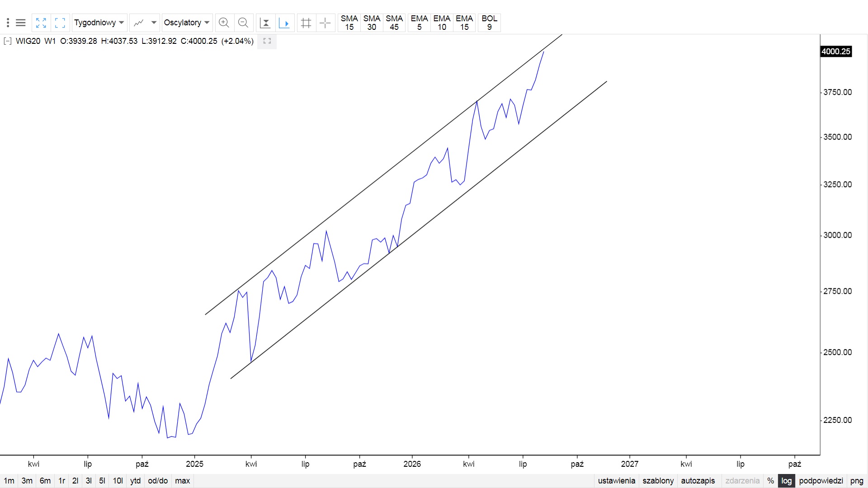
Task: Expand chart with the four-arrows icon
Action: coord(41,23)
